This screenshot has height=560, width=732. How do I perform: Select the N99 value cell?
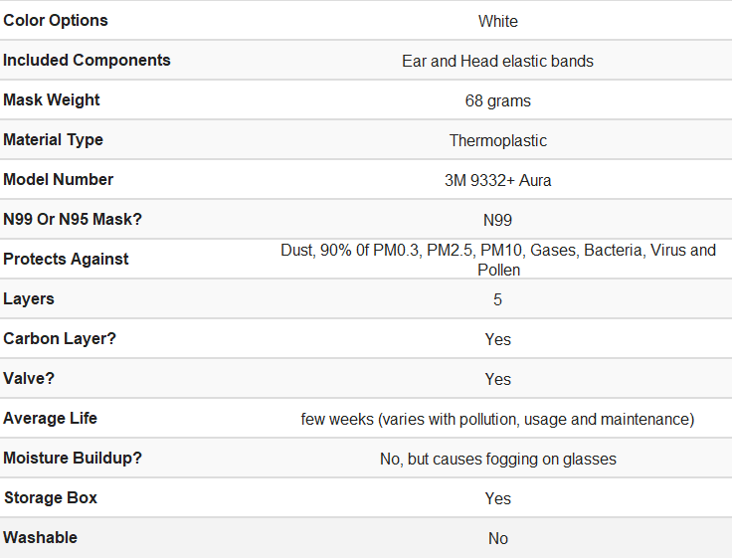tap(497, 220)
